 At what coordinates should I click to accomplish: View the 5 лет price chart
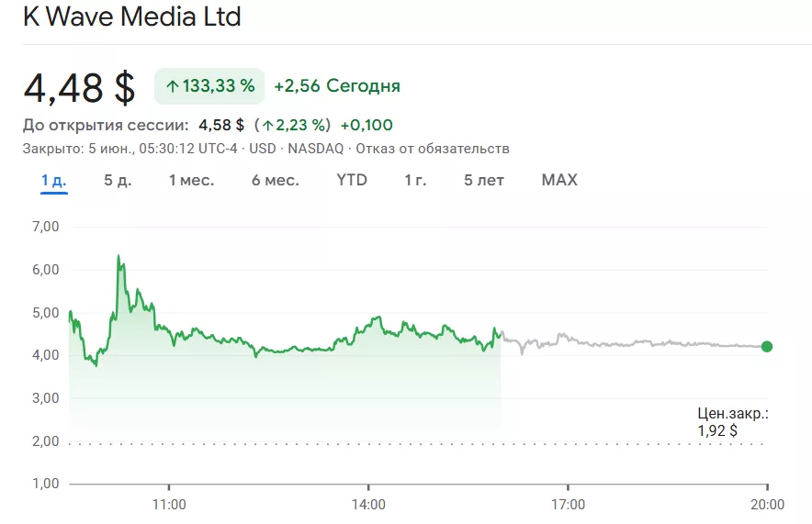484,180
